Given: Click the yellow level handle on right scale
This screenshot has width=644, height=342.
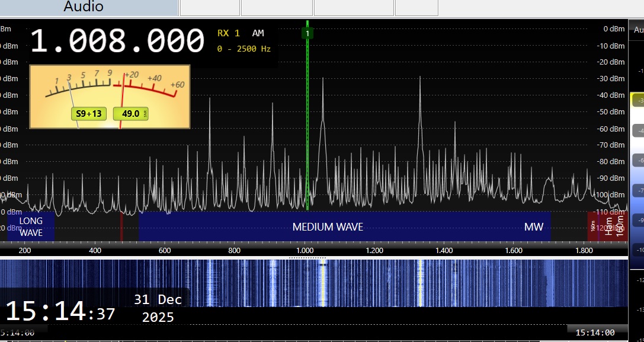Looking at the screenshot, I should tap(637, 101).
